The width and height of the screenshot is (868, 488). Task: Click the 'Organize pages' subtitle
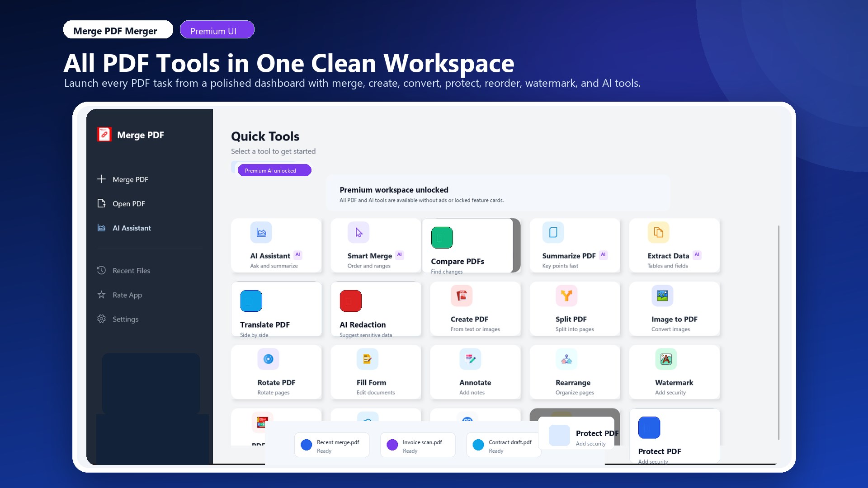pos(575,392)
